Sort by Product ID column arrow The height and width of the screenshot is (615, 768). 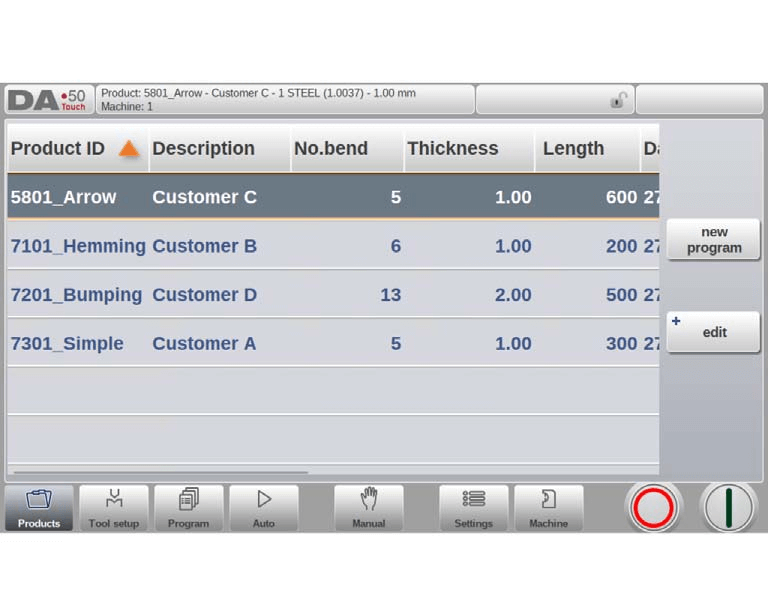point(128,149)
